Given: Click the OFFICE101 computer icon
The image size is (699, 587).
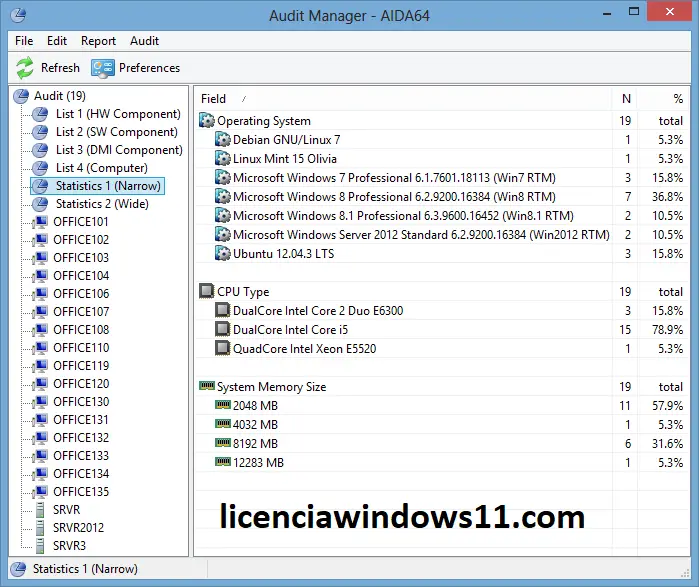Looking at the screenshot, I should pos(40,222).
